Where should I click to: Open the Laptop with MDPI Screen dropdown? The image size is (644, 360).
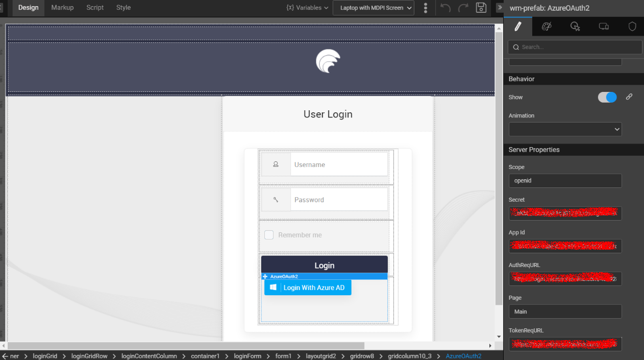373,8
